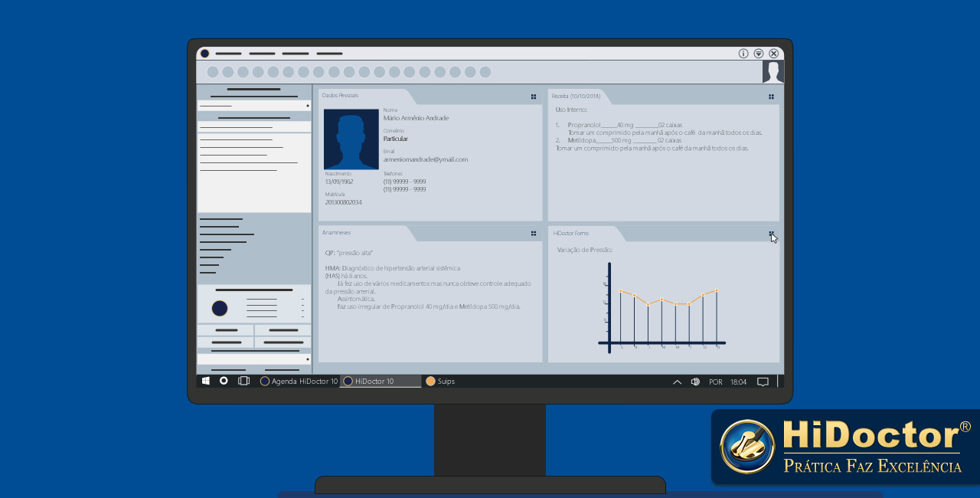Open the Windows Start menu

coord(205,381)
